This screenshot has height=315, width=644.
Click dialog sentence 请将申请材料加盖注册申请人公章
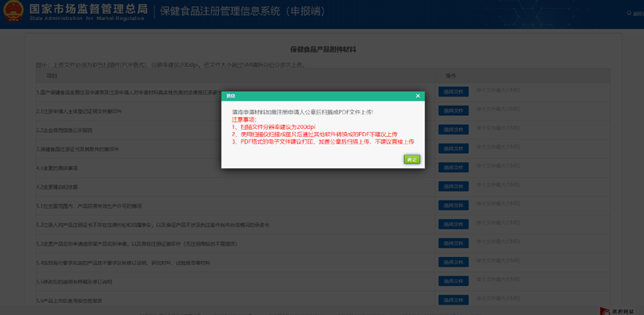[303, 112]
